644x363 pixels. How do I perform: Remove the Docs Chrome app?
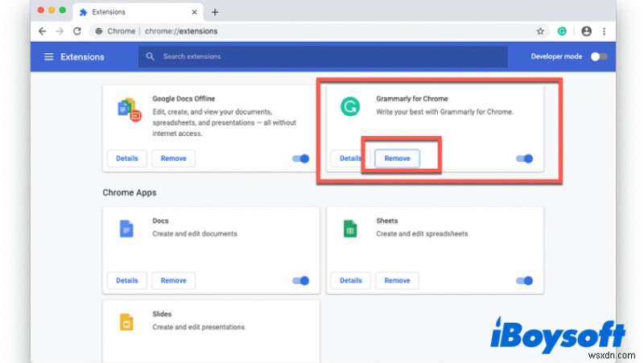173,281
